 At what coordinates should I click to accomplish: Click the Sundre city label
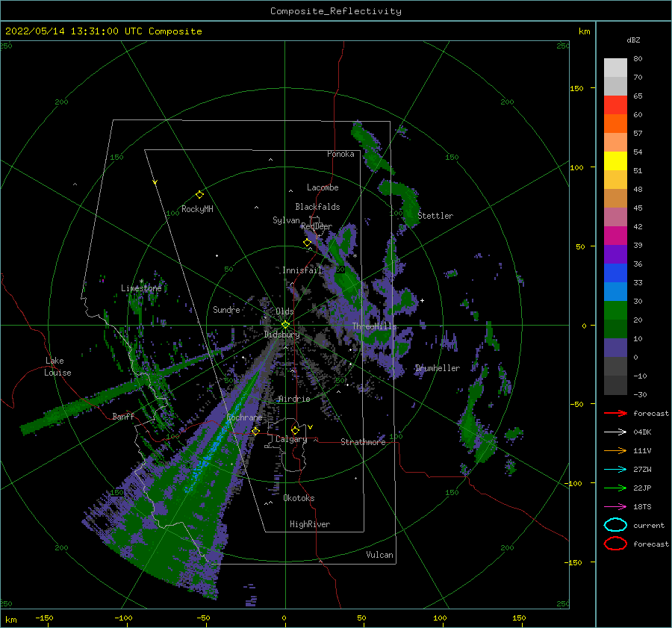point(226,309)
